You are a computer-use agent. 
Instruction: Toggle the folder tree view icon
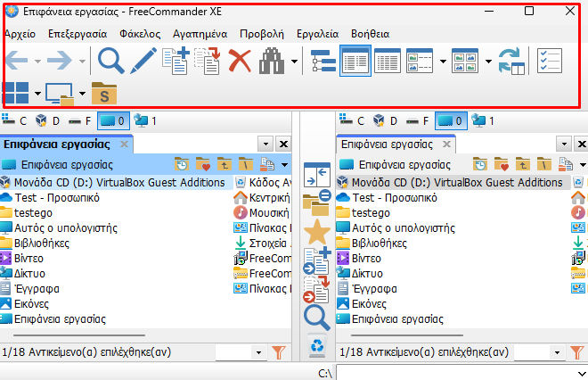point(323,61)
